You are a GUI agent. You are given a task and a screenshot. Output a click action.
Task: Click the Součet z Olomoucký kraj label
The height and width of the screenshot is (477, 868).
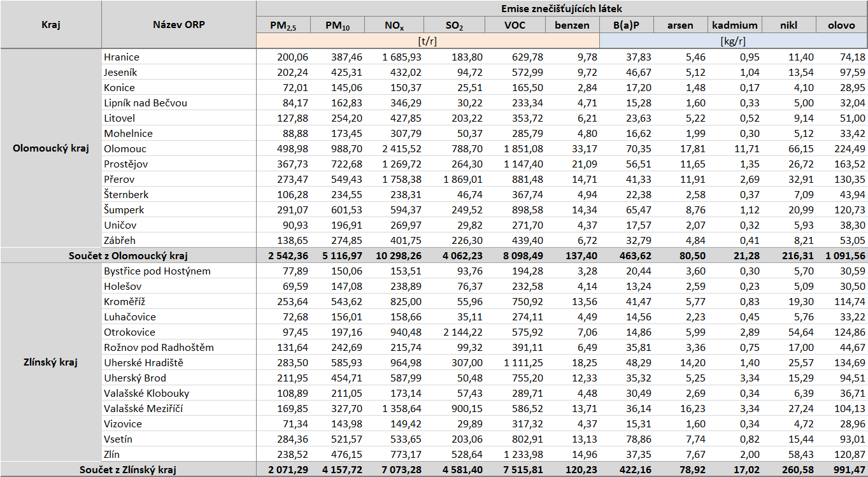128,255
